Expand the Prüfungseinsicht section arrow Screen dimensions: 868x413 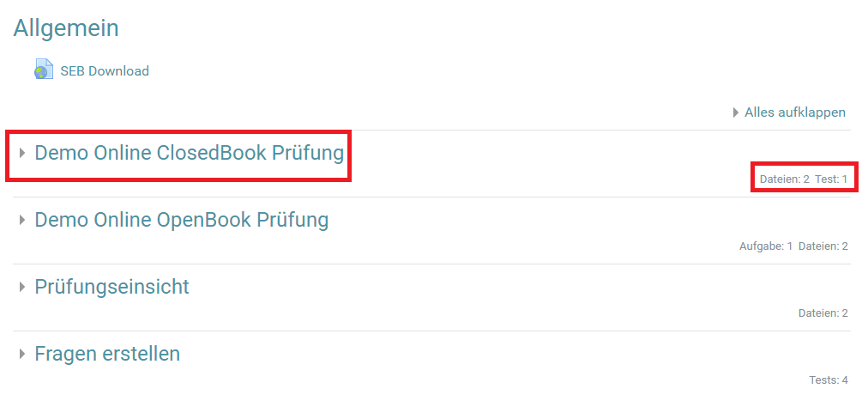(x=22, y=287)
